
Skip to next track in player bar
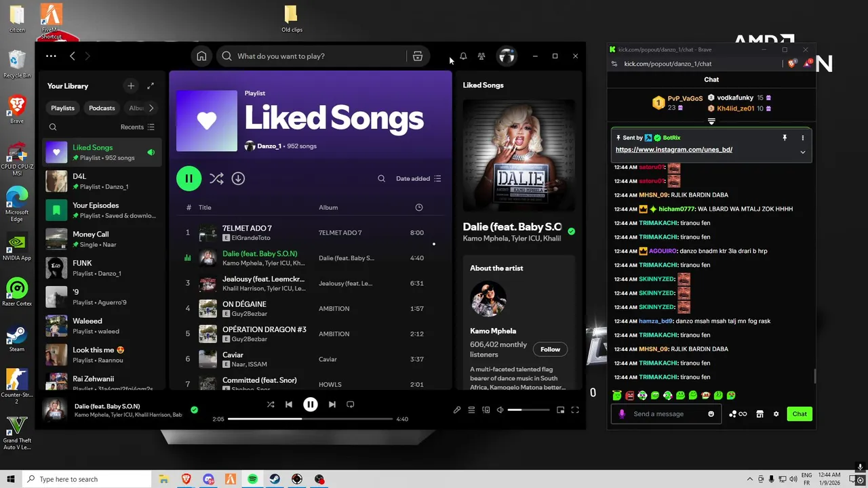[x=332, y=404]
